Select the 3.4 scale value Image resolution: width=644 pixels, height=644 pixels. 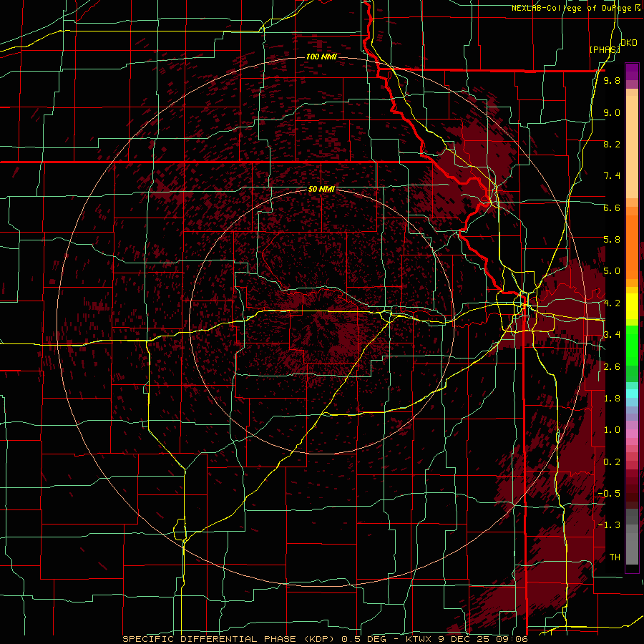pyautogui.click(x=612, y=335)
